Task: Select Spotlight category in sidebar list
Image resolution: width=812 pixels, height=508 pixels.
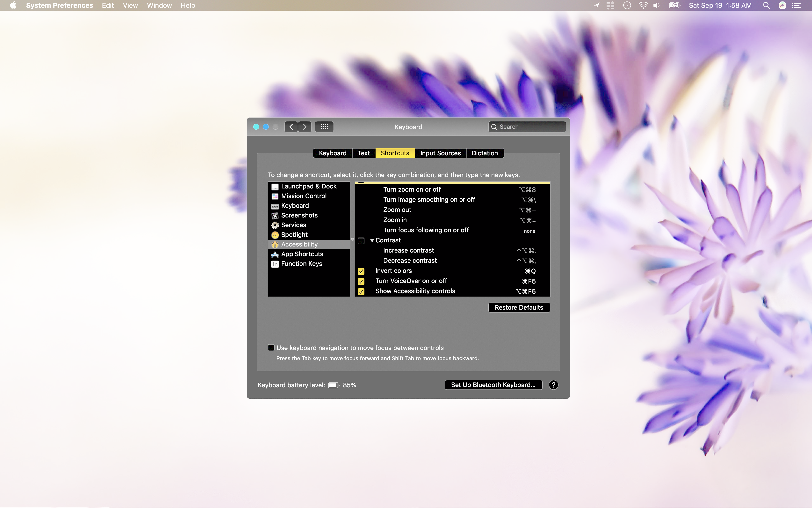Action: (x=309, y=235)
